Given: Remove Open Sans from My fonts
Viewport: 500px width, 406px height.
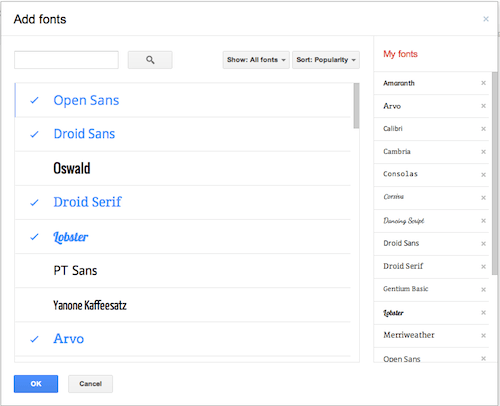Looking at the screenshot, I should (483, 359).
